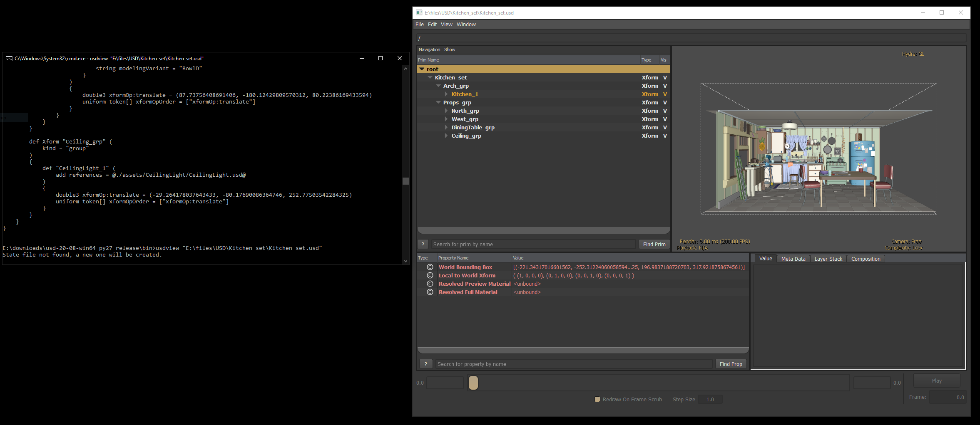Expand the Kitchen_1 prim
Screen dimensions: 980x425
pyautogui.click(x=446, y=94)
